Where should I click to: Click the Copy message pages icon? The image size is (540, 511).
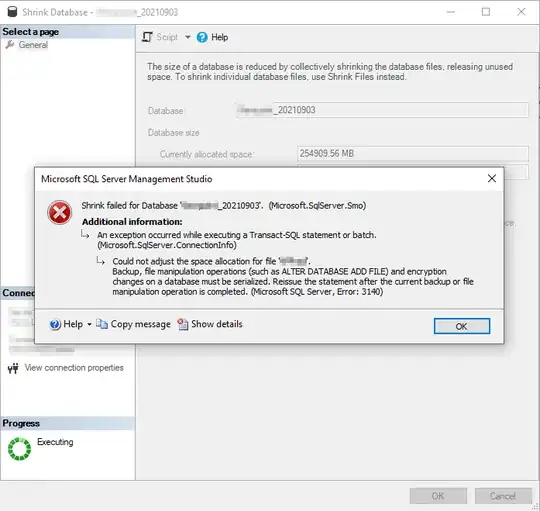102,324
